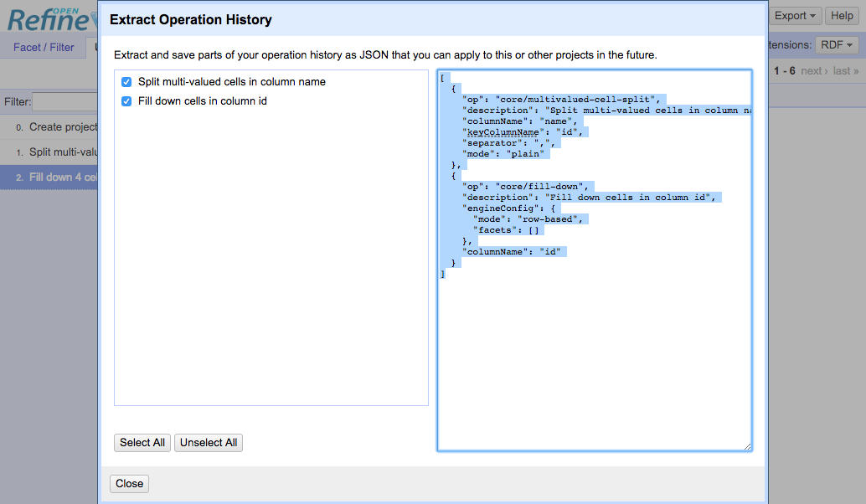Select history step 0 Create project
Screen dimensions: 866x504
coord(49,127)
